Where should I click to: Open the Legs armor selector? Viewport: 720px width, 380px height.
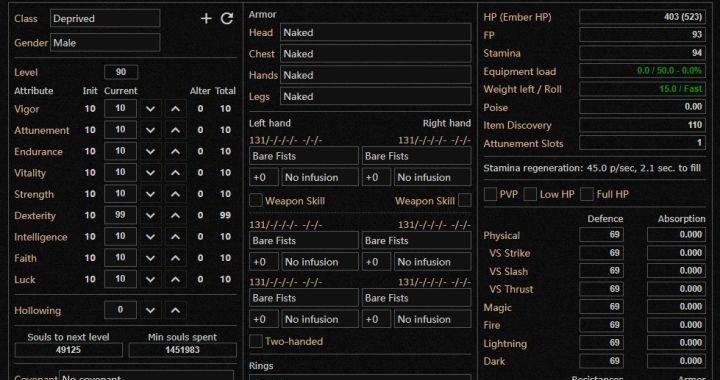pos(376,96)
